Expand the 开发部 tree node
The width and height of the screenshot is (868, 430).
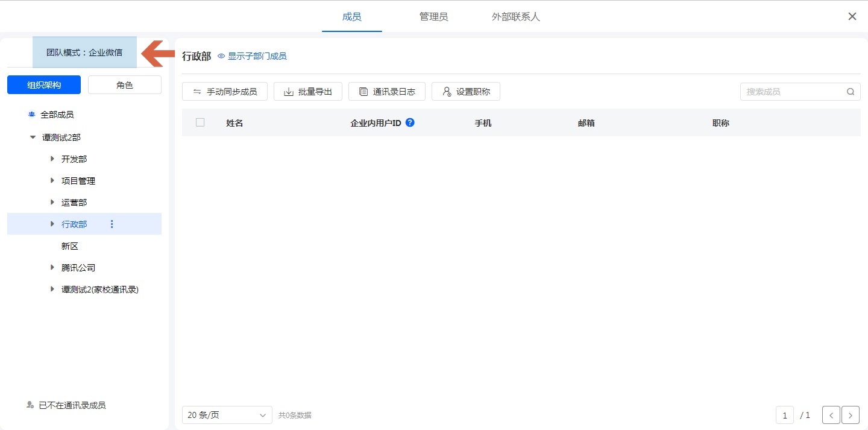click(x=52, y=159)
